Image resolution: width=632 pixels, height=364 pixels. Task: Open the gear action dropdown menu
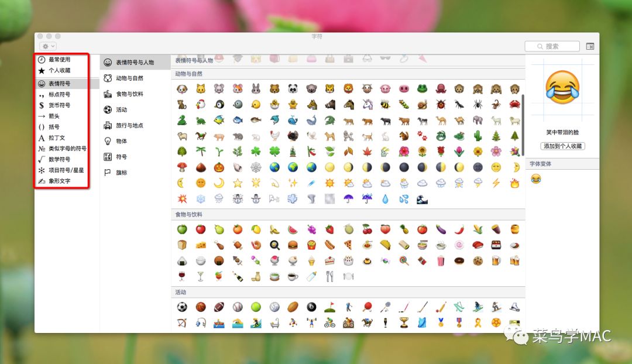[x=48, y=46]
